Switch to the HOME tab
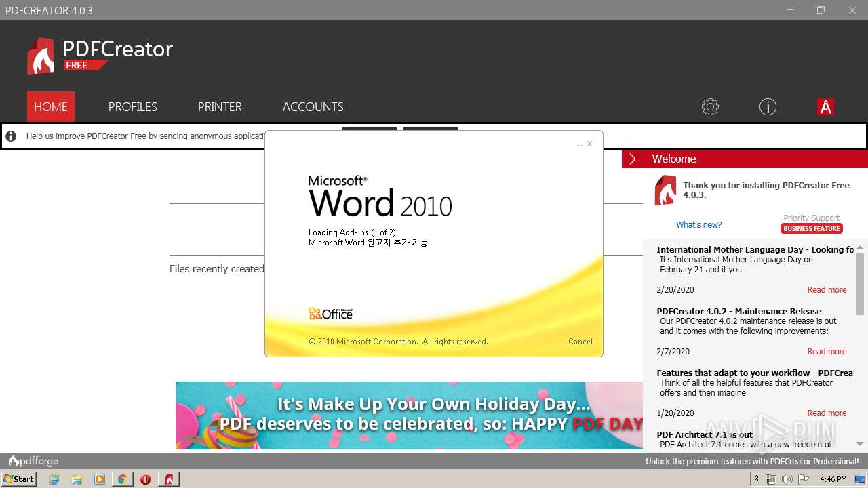Image resolution: width=868 pixels, height=488 pixels. tap(51, 107)
